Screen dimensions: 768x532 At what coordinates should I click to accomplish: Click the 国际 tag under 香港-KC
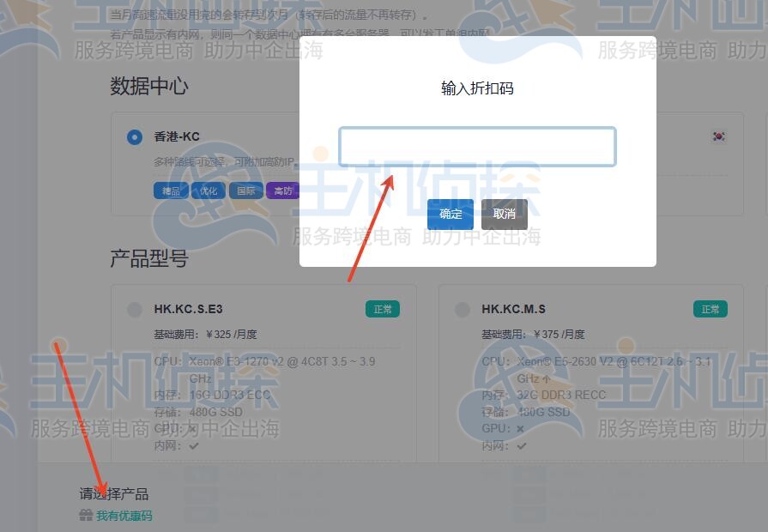pos(246,190)
